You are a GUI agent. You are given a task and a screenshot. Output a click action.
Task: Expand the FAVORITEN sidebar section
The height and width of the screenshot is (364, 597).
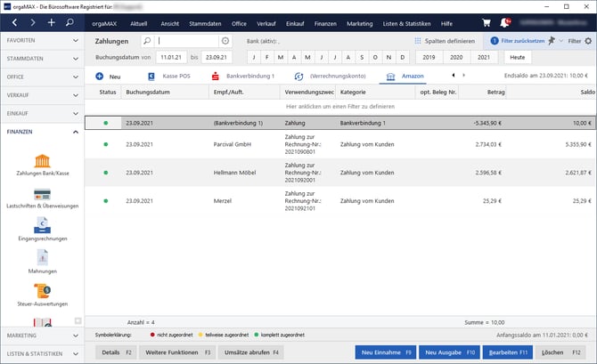tap(42, 40)
